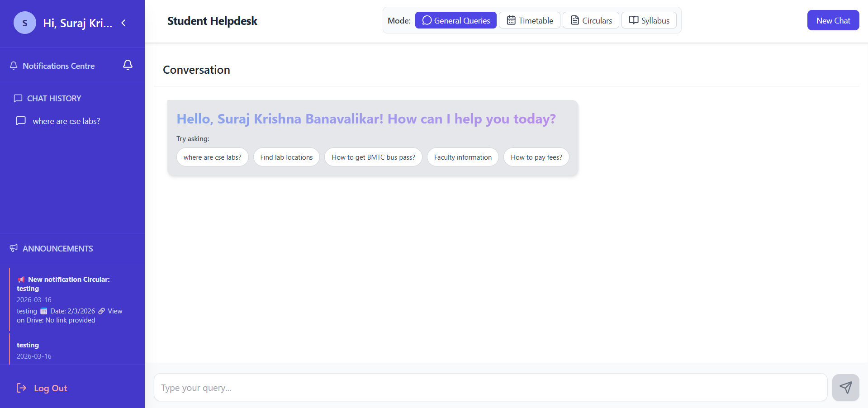Open Notifications Centre
This screenshot has height=408, width=868.
[x=59, y=66]
